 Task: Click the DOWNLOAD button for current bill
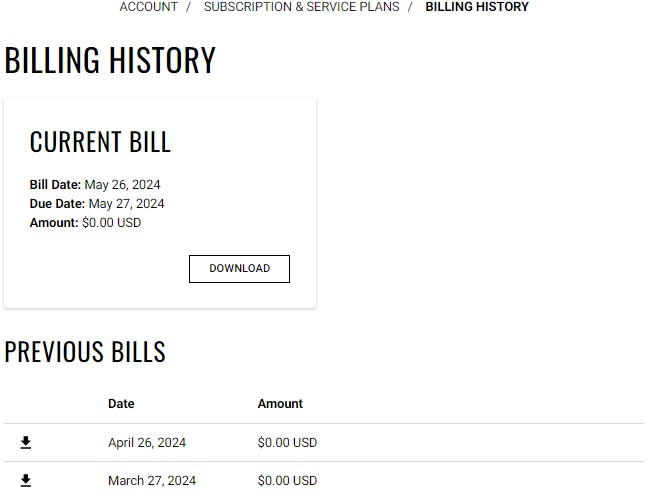coord(239,269)
